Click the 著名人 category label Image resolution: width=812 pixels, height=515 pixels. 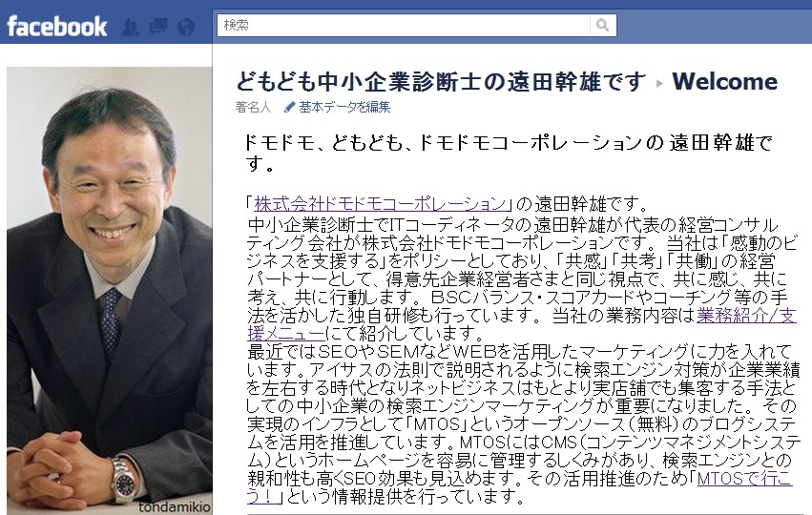(x=253, y=107)
